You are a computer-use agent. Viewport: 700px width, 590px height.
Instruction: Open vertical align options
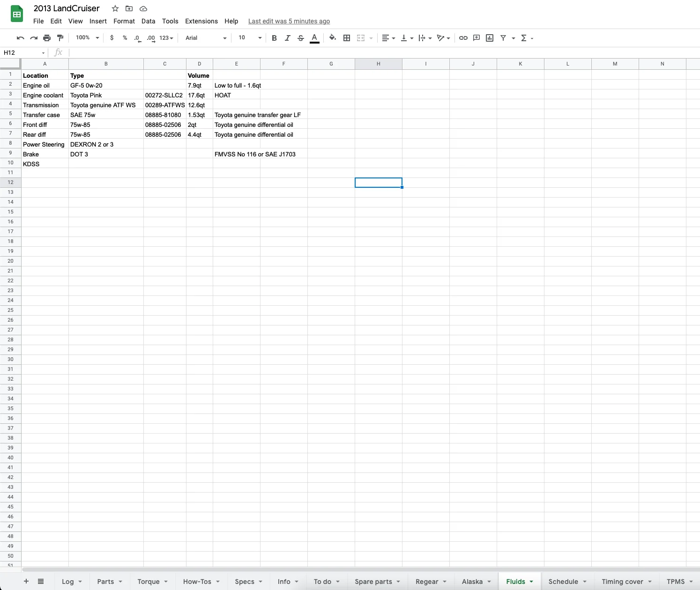[407, 38]
